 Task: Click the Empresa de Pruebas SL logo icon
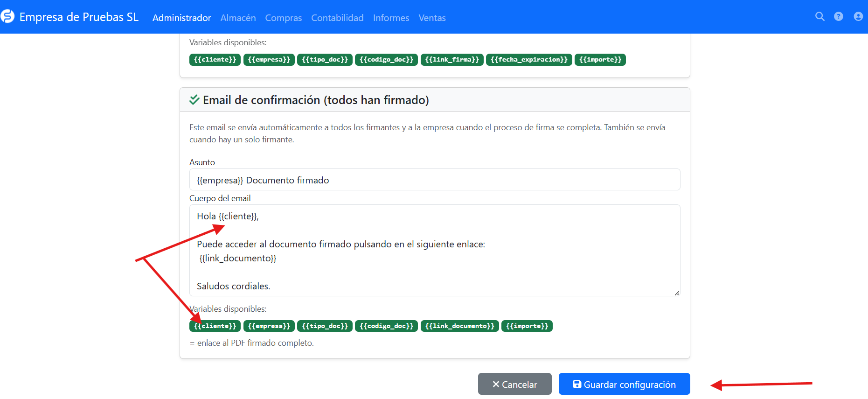pos(7,17)
